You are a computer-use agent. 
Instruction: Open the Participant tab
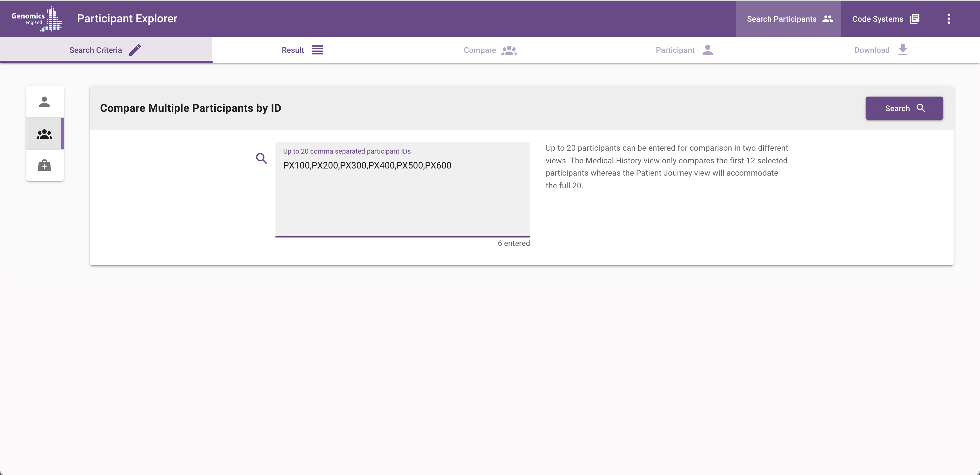(x=675, y=50)
